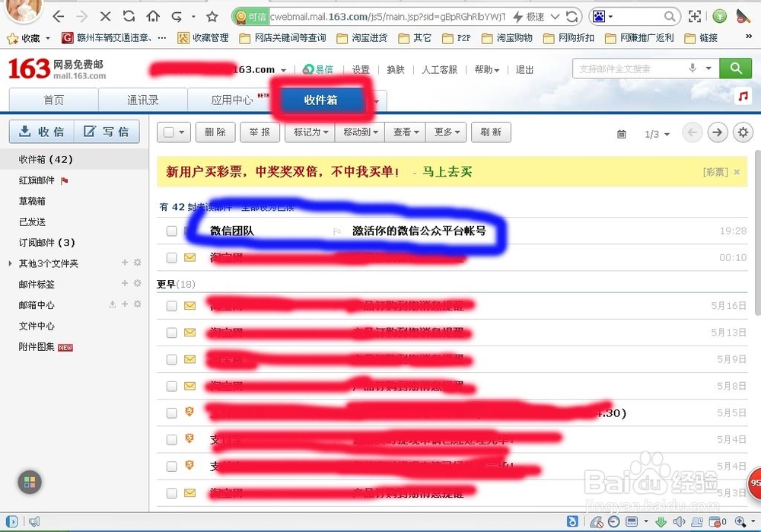Click the envelope icon of 5月16日 mail
Screen dimensions: 761x532
(189, 305)
